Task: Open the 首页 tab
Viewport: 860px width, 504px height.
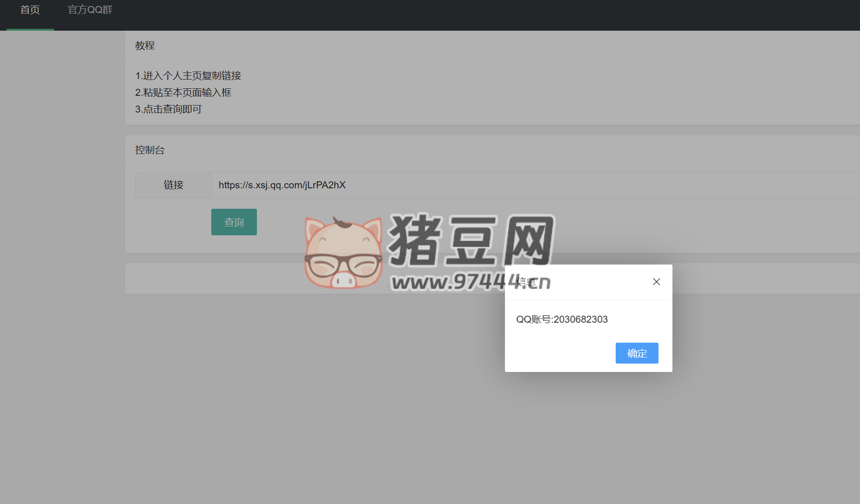Action: 30,10
